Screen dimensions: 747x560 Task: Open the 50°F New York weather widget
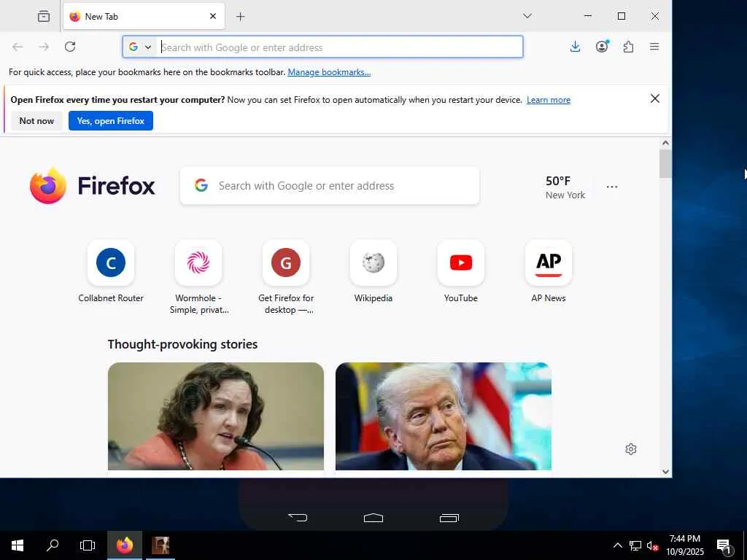click(x=565, y=187)
